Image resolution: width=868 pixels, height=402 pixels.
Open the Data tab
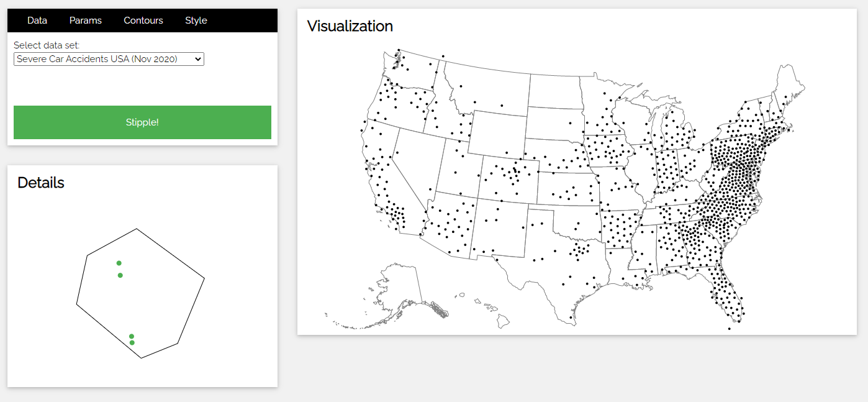pos(37,21)
